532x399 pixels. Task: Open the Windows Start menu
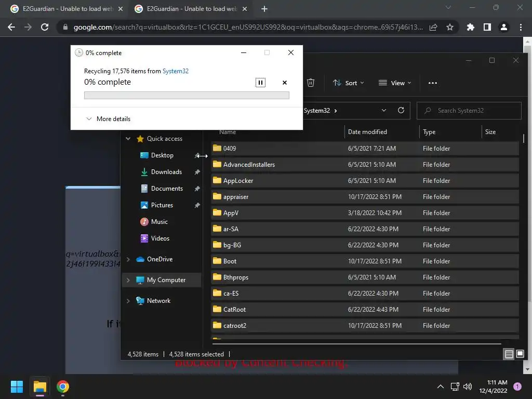point(17,387)
